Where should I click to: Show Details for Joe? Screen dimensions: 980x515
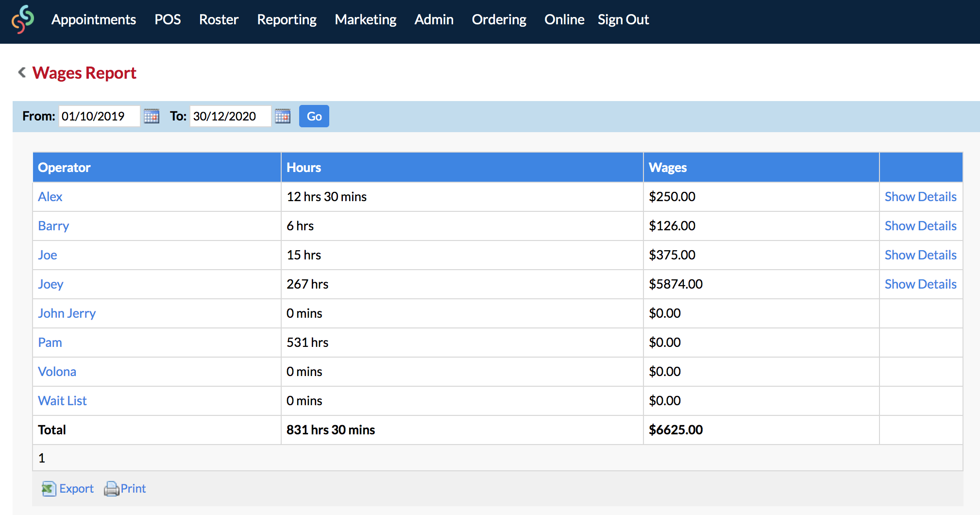(920, 255)
